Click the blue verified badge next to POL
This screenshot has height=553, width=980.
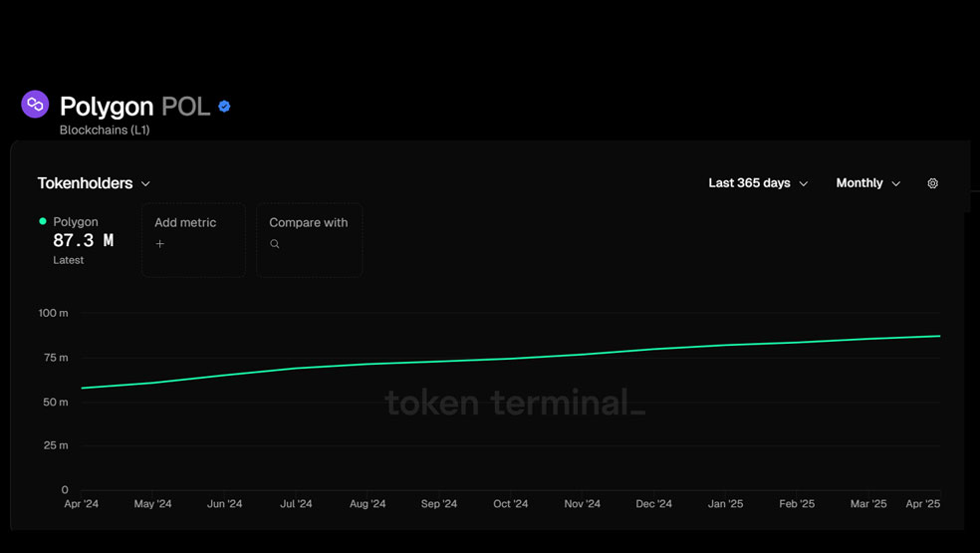point(224,107)
